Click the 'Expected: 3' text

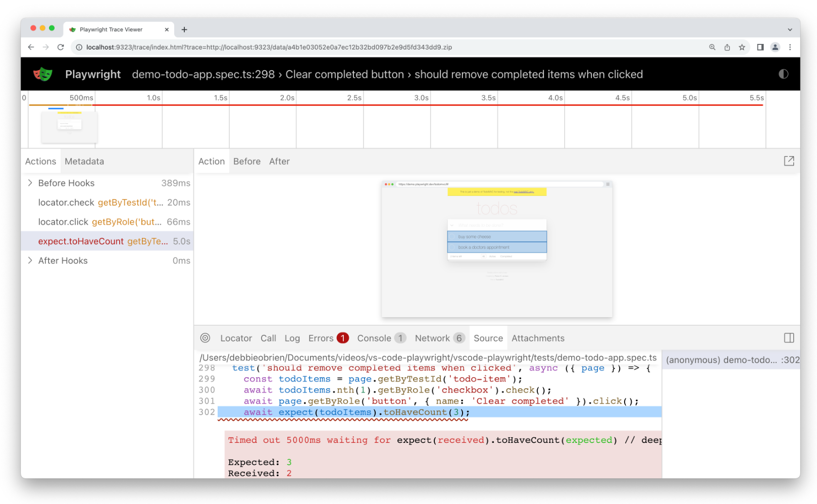[260, 463]
